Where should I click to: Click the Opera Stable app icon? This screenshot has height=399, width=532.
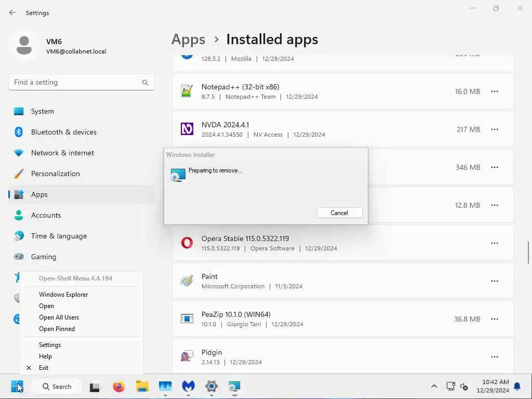click(x=187, y=243)
